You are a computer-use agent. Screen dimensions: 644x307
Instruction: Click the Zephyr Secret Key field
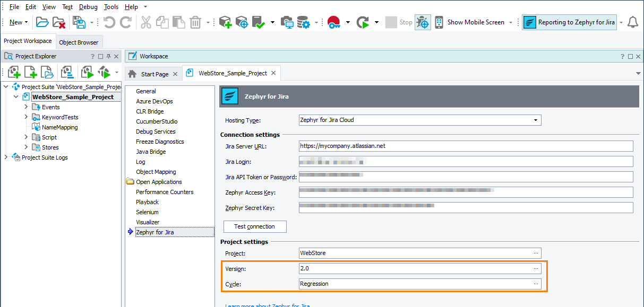(466, 207)
